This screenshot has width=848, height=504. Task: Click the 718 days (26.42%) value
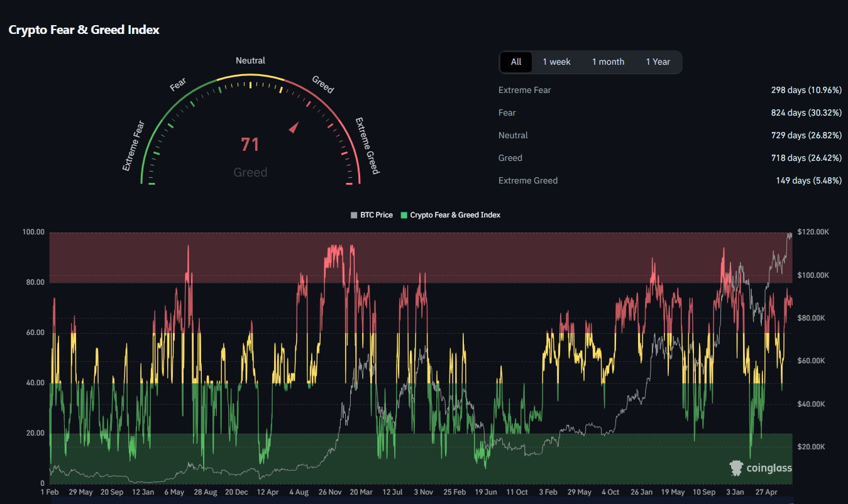pos(807,158)
